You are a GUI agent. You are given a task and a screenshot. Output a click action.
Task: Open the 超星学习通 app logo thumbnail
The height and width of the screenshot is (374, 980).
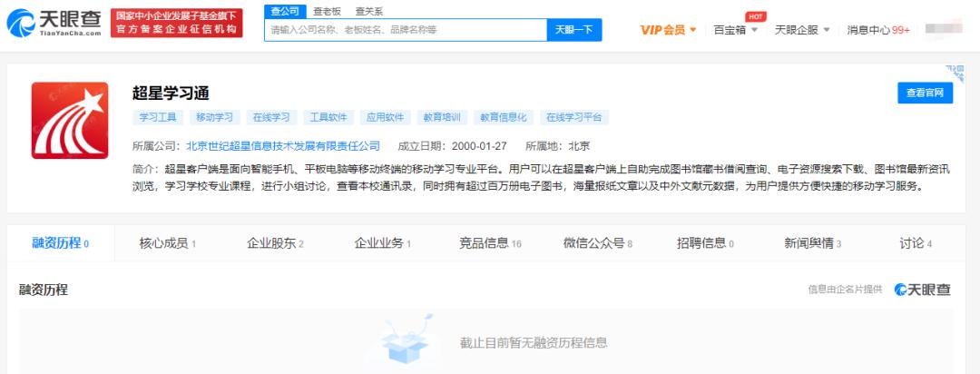[x=70, y=120]
